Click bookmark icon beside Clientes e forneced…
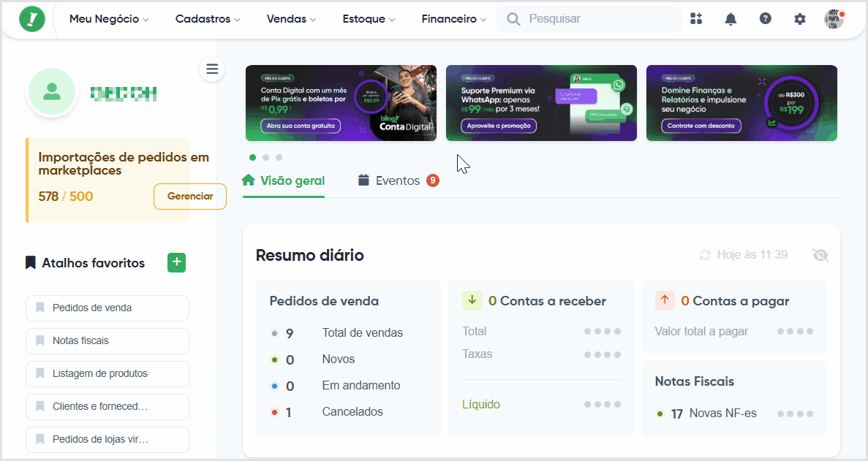Image resolution: width=868 pixels, height=461 pixels. [x=40, y=406]
